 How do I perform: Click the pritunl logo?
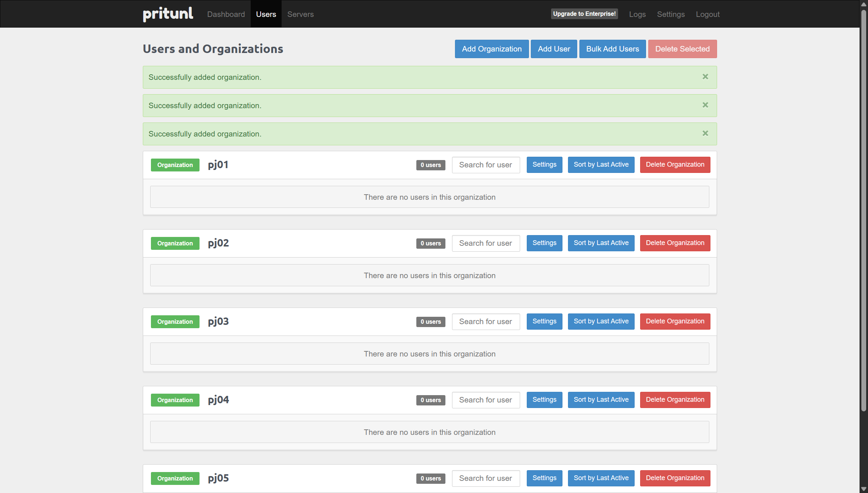click(167, 14)
